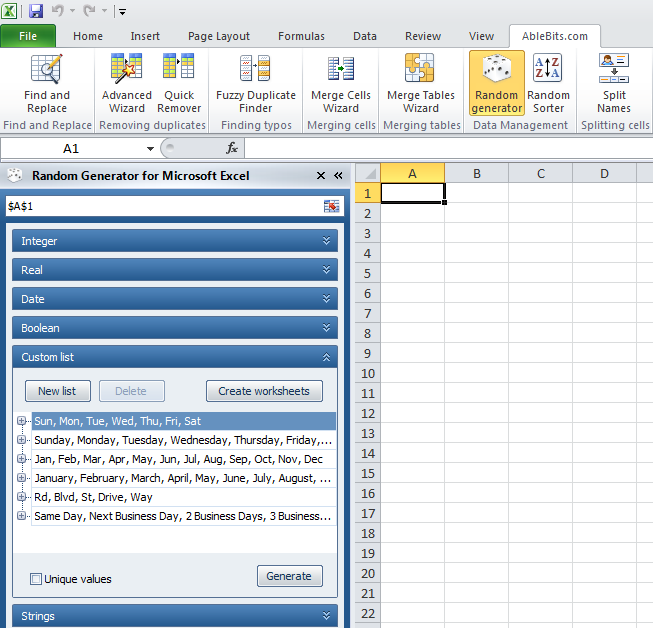The image size is (653, 628).
Task: Open Fuzzy Duplicate Finder
Action: tap(256, 84)
